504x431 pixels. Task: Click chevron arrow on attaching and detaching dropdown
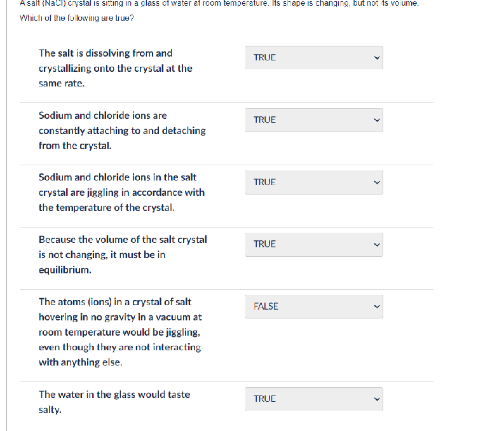[377, 120]
